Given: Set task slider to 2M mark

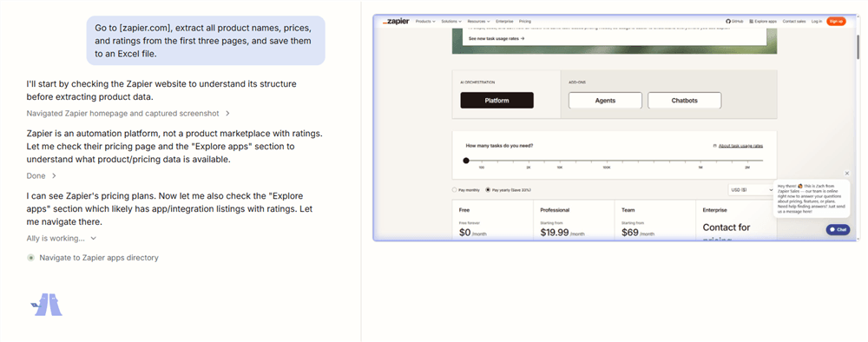Looking at the screenshot, I should pyautogui.click(x=747, y=161).
